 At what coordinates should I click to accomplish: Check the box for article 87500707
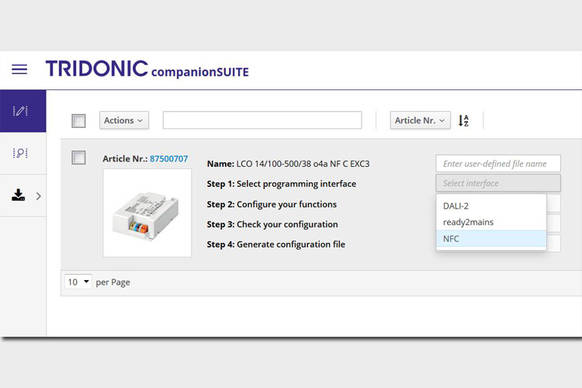[78, 157]
